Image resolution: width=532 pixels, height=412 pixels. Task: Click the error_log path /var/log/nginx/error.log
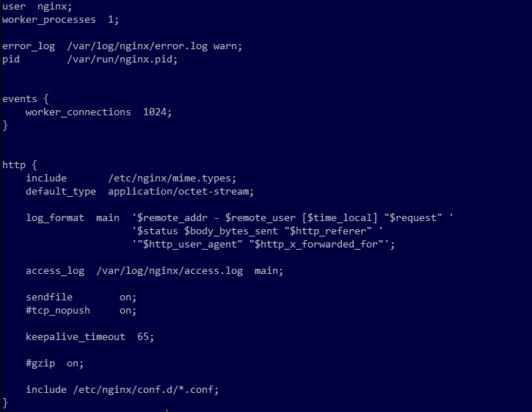[x=136, y=46]
